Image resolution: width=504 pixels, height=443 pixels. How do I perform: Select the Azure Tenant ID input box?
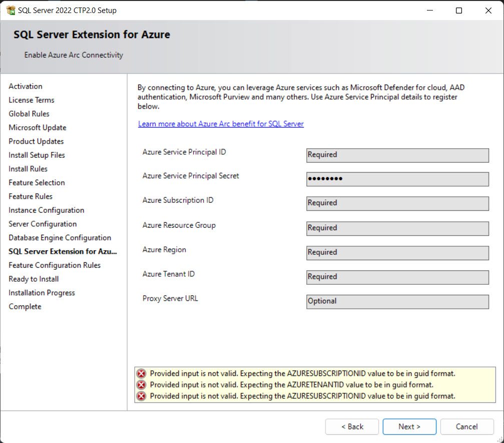pos(397,277)
